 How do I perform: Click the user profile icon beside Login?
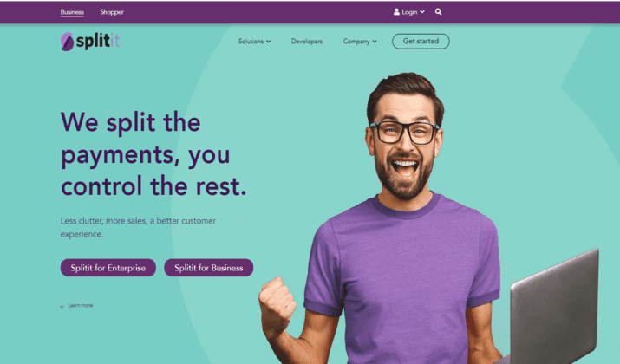click(x=396, y=12)
